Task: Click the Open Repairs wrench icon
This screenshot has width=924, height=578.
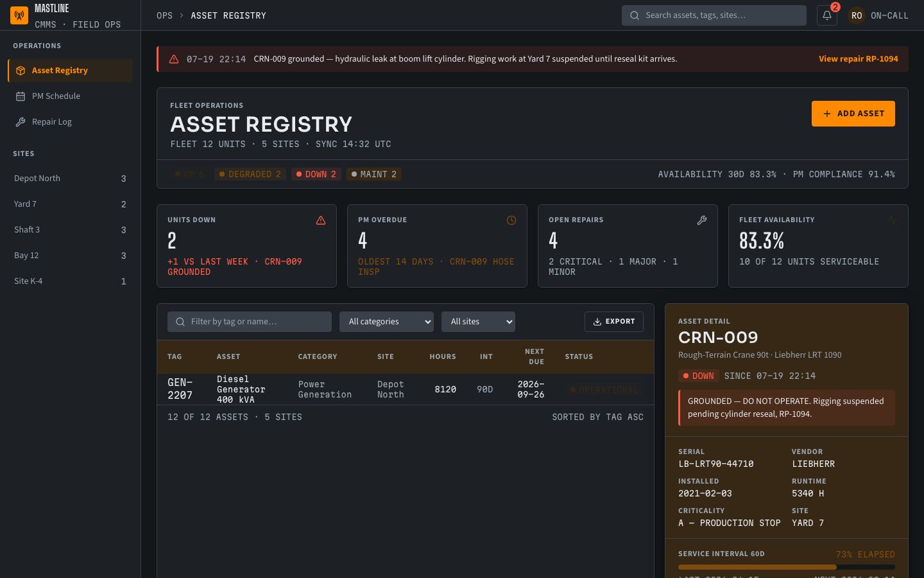Action: 702,220
